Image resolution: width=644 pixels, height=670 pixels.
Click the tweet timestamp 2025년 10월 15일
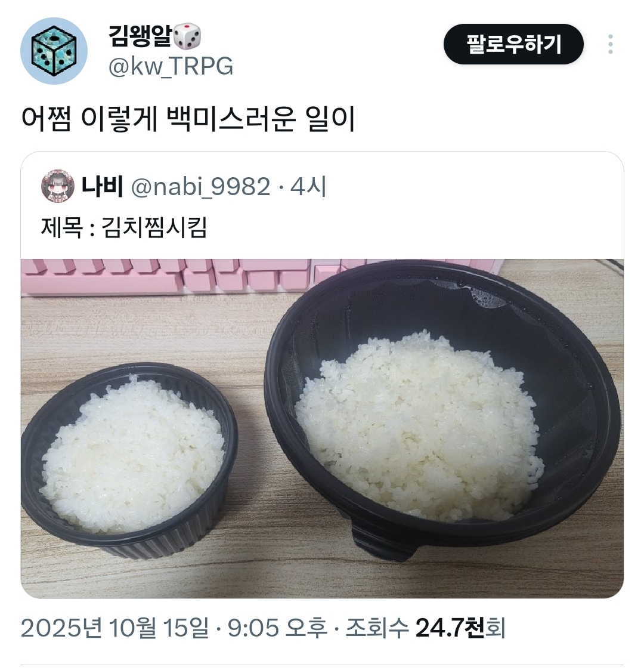pos(114,628)
